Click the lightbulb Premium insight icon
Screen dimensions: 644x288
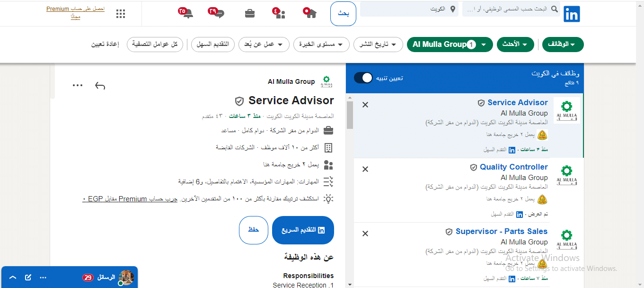pyautogui.click(x=328, y=199)
